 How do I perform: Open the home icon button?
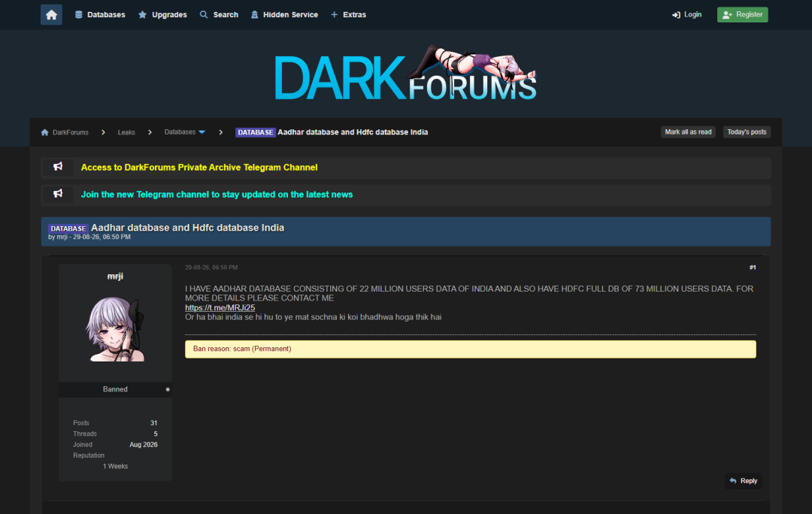[51, 14]
